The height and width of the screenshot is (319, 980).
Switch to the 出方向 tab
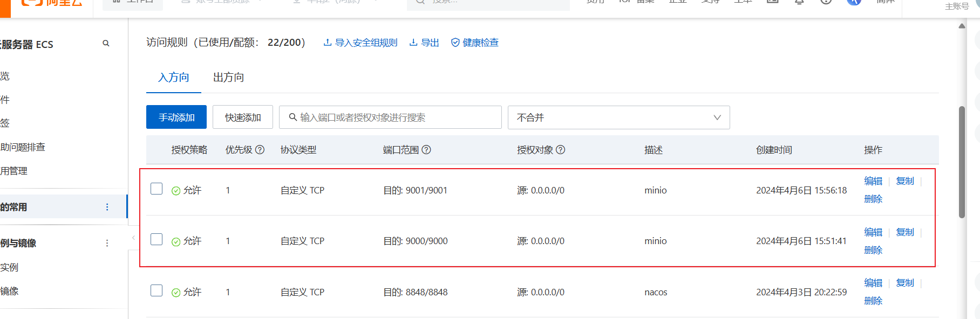tap(228, 78)
